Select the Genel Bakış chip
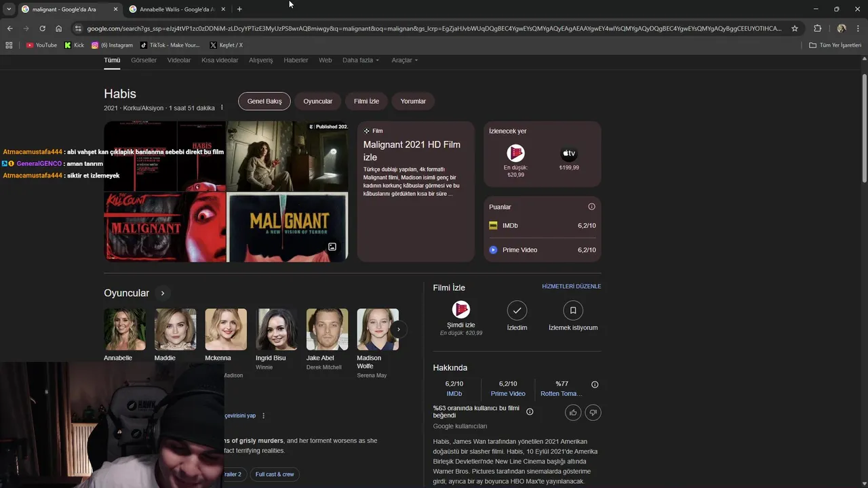Image resolution: width=868 pixels, height=488 pixels. 264,101
